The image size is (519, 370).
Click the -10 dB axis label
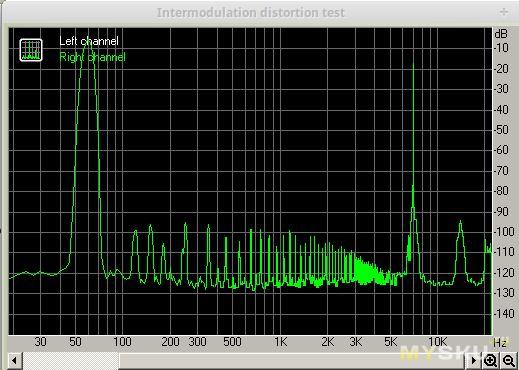coord(501,48)
